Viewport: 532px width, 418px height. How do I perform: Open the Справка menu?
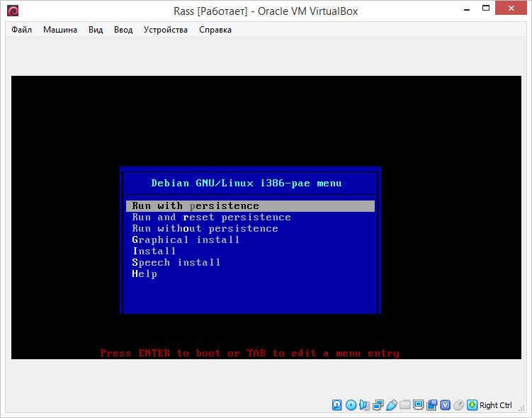215,30
